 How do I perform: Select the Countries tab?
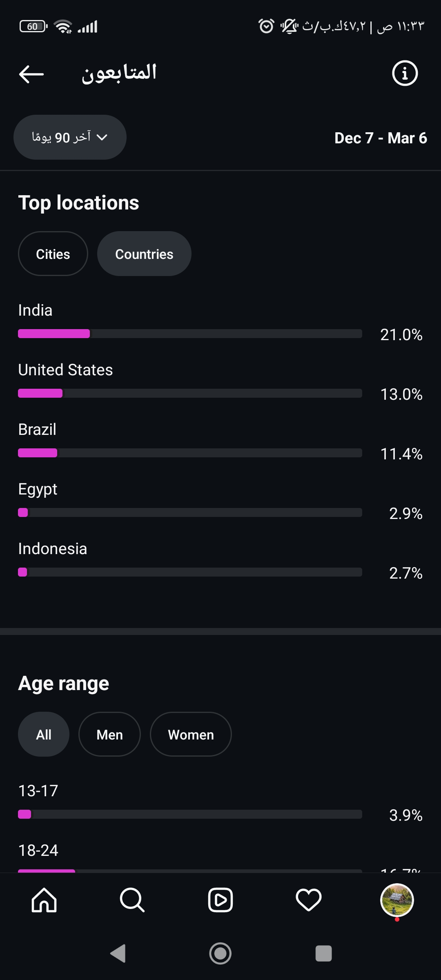144,254
